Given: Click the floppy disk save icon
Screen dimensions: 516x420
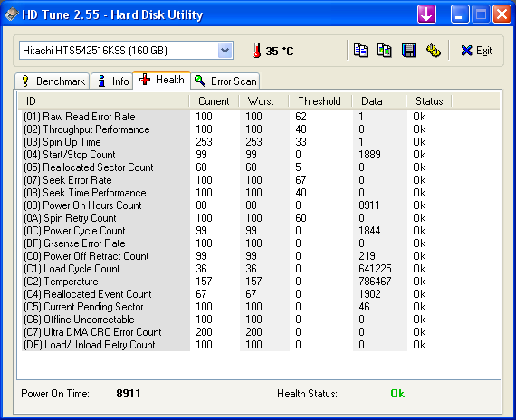Looking at the screenshot, I should (408, 51).
